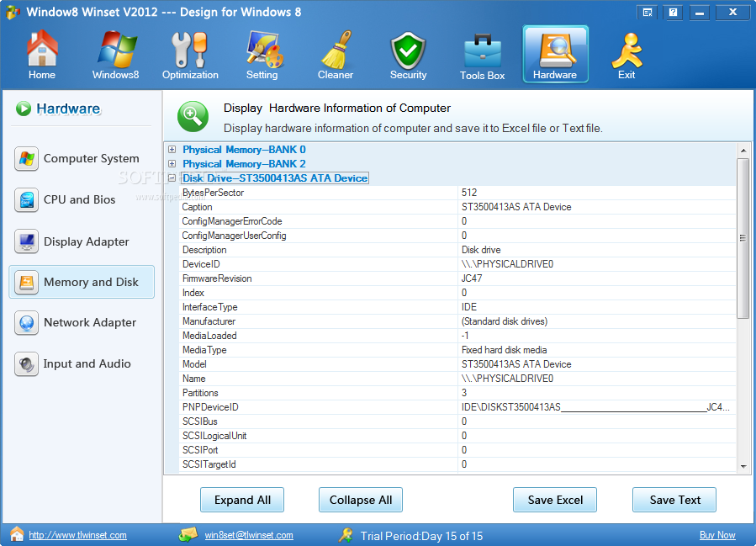Image resolution: width=756 pixels, height=546 pixels.
Task: Open the Setting paint palette icon
Action: pos(265,49)
